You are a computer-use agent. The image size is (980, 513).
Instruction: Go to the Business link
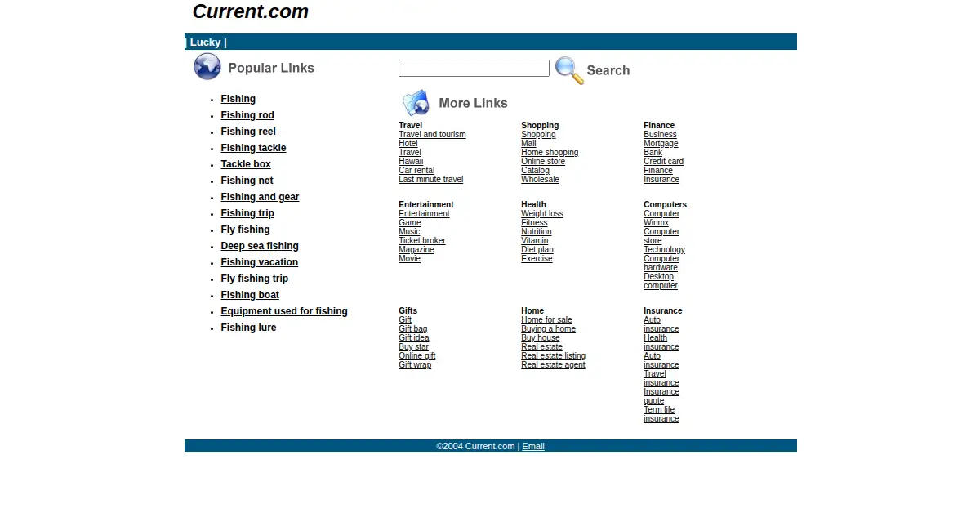point(660,135)
